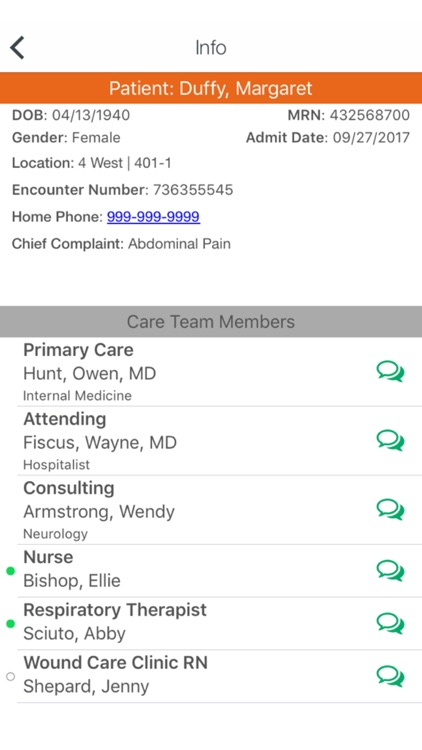Click hollow status dot beside Wound Care Clinic RN
The width and height of the screenshot is (422, 750).
(x=10, y=676)
